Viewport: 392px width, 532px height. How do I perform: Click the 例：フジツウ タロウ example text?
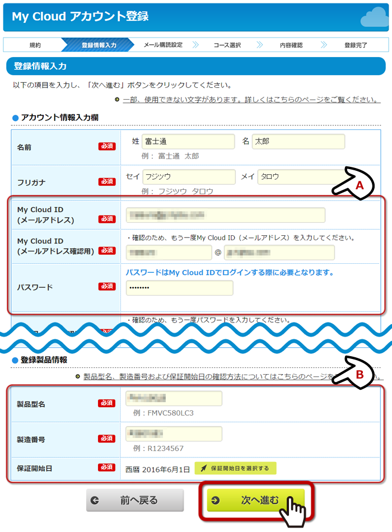pos(178,192)
